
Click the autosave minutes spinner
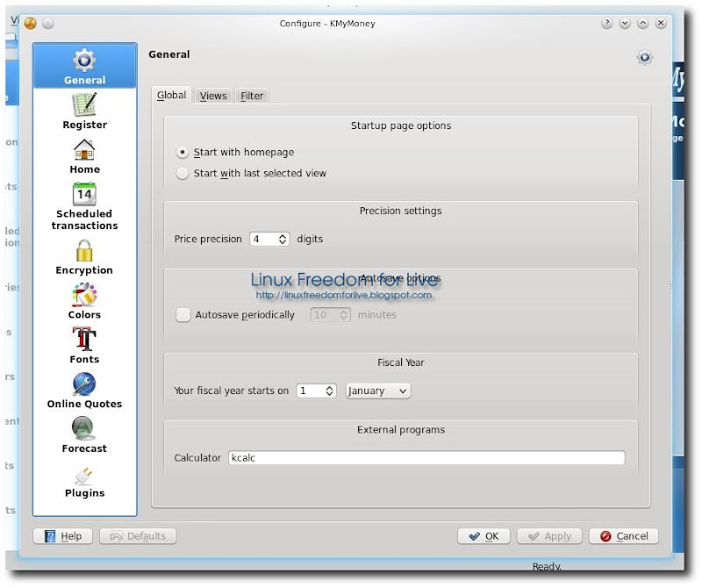(x=330, y=315)
